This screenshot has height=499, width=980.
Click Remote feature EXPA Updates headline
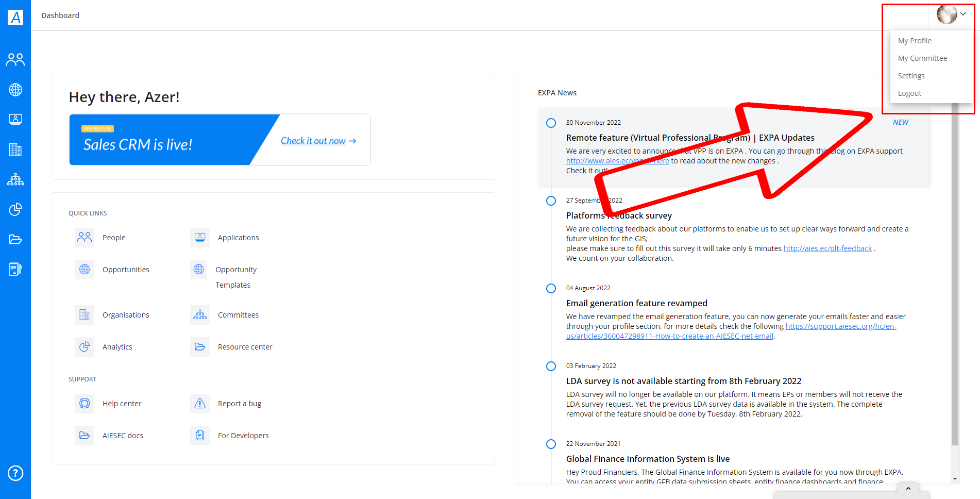click(x=690, y=138)
